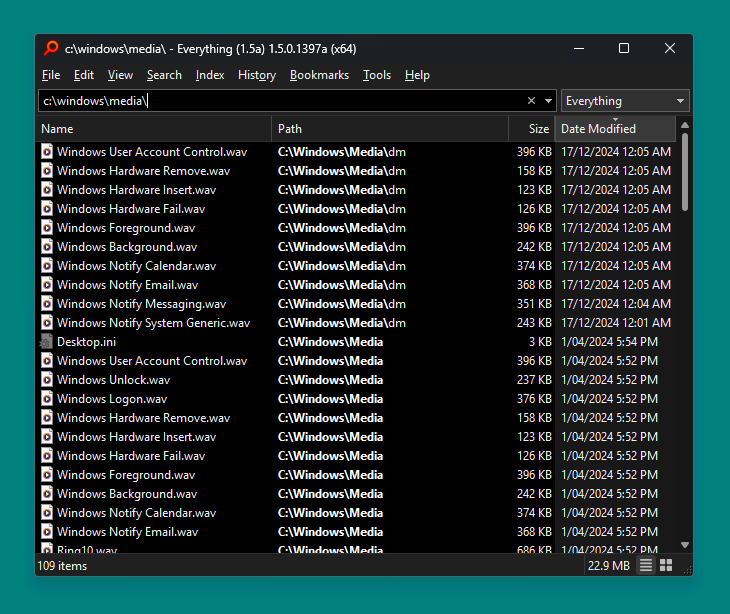Screen dimensions: 730x614
Task: Open the Tools menu
Action: click(377, 75)
